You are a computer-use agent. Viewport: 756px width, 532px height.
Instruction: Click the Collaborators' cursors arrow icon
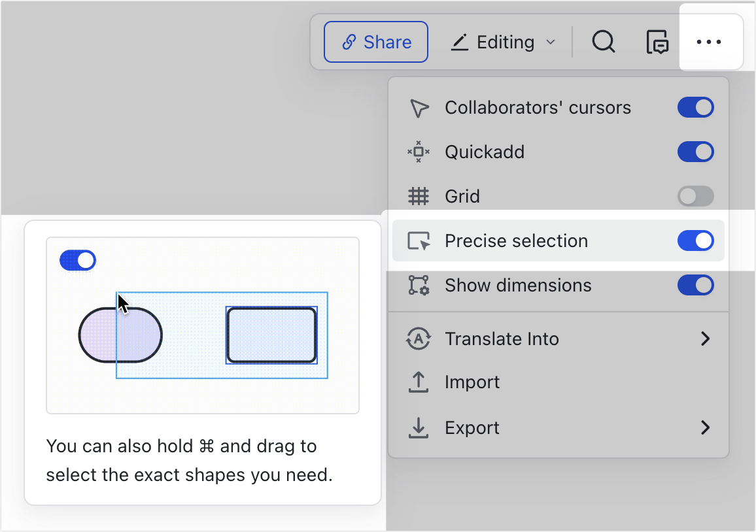418,108
